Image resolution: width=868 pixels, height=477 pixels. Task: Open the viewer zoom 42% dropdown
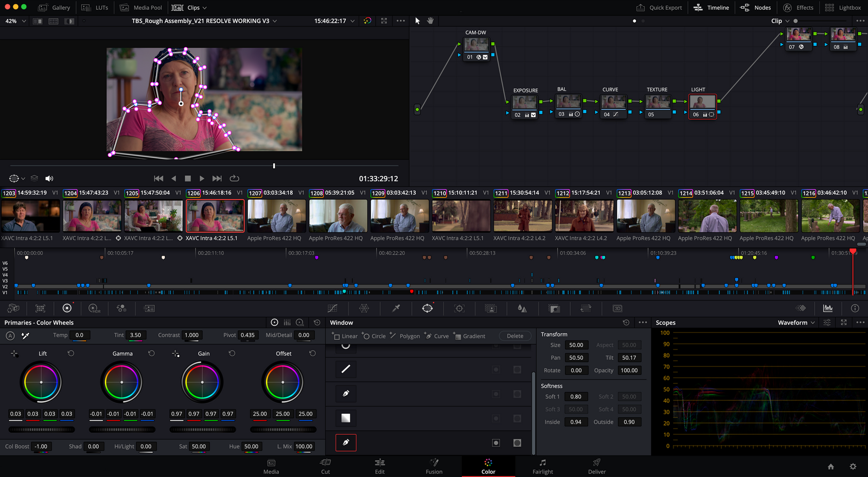[15, 21]
